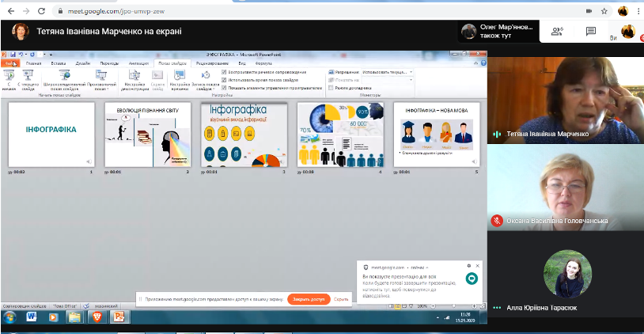Switch to the Вид ribbon tab
The height and width of the screenshot is (334, 644).
pos(242,63)
